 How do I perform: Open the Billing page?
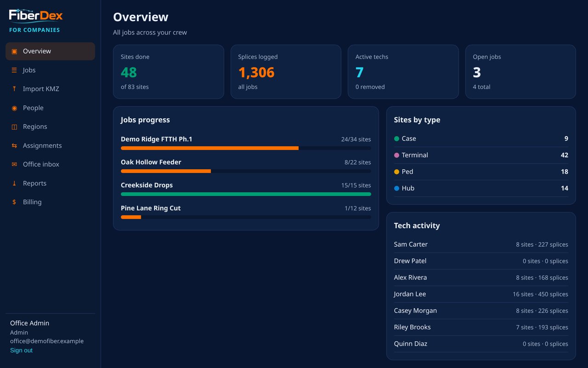pos(50,202)
